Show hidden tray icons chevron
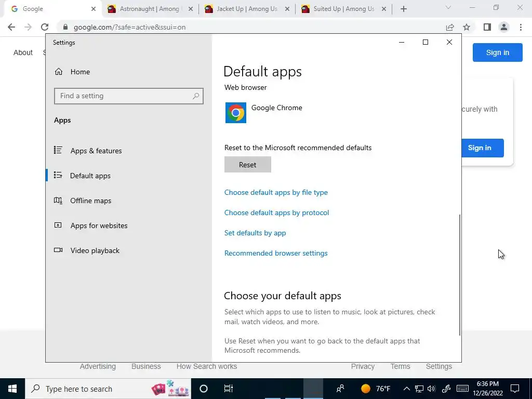The image size is (532, 399). coord(406,389)
